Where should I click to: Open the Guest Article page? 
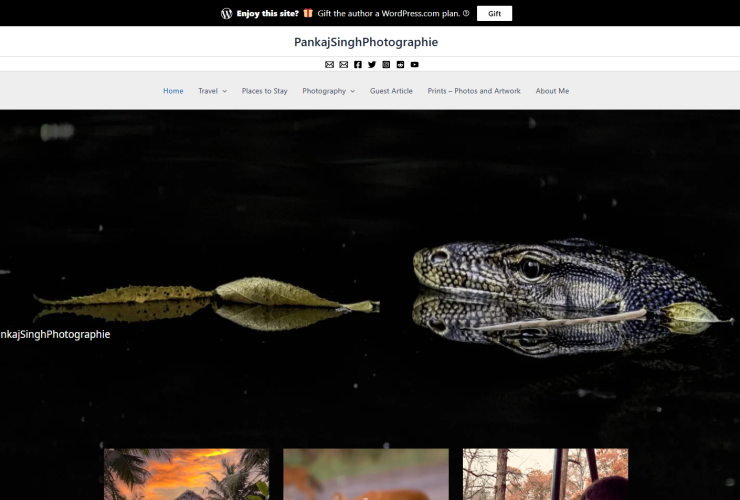[x=391, y=91]
